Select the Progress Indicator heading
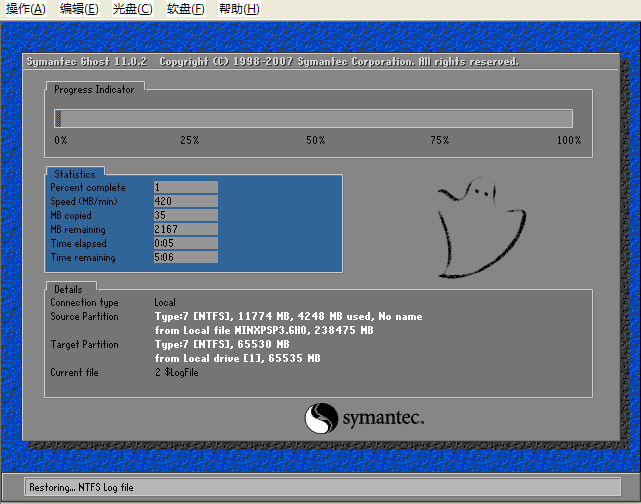 94,89
